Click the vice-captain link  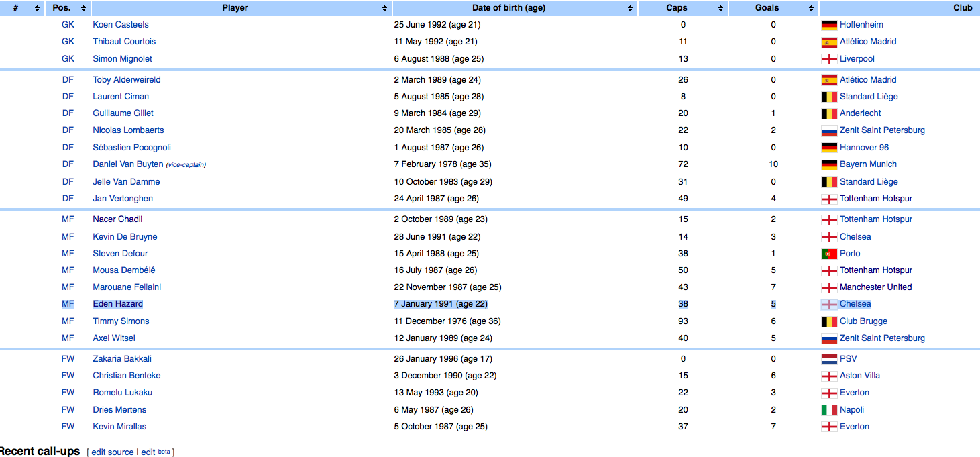click(186, 165)
